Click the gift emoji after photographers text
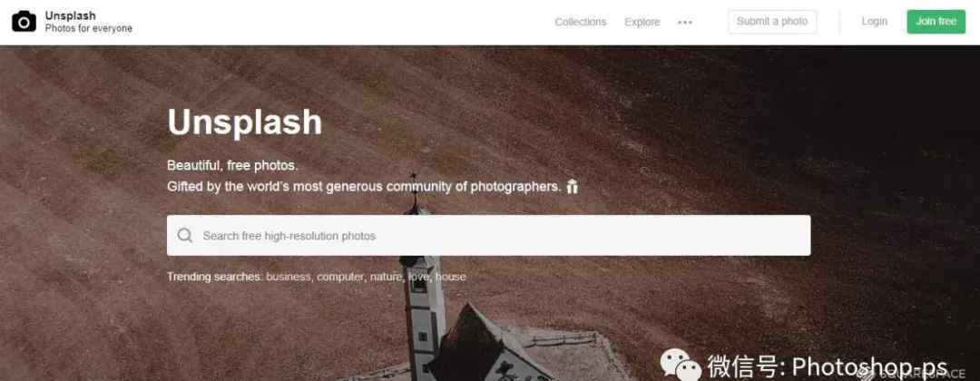Image resolution: width=980 pixels, height=381 pixels. click(x=572, y=186)
